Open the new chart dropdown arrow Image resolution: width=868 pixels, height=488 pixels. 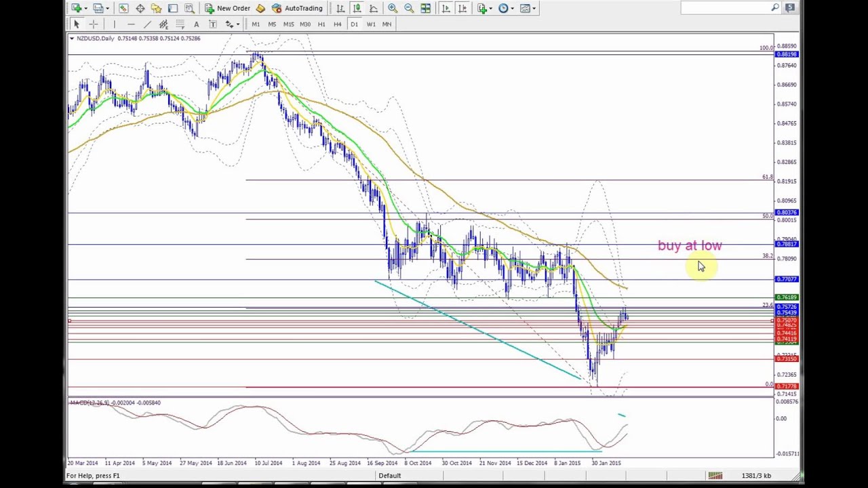click(85, 8)
